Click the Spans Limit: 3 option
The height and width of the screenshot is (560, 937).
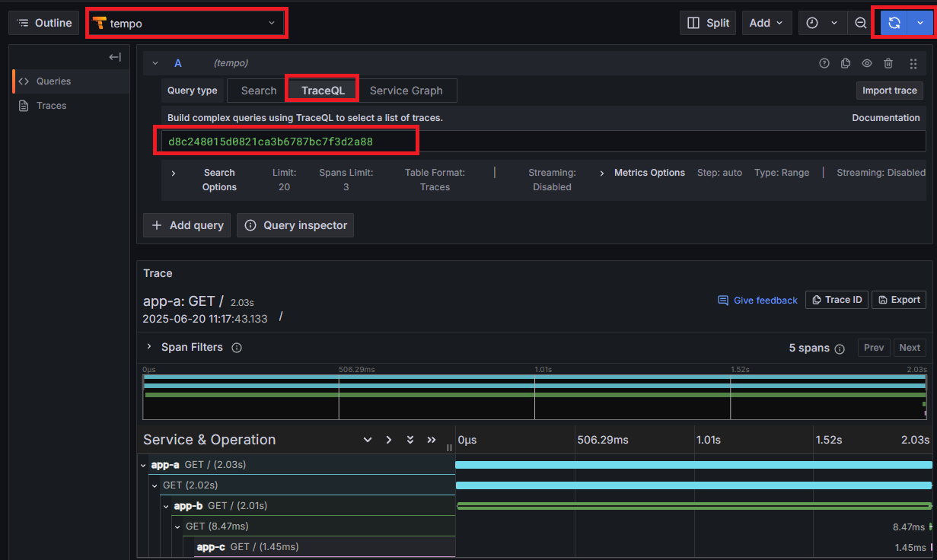point(346,180)
